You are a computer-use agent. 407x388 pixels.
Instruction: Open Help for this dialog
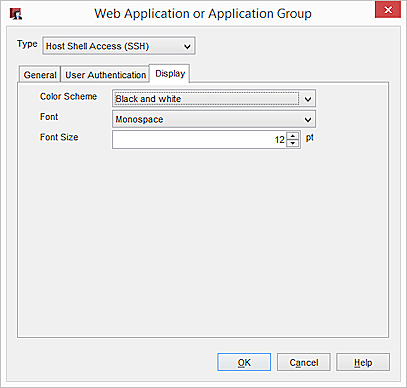click(x=363, y=362)
